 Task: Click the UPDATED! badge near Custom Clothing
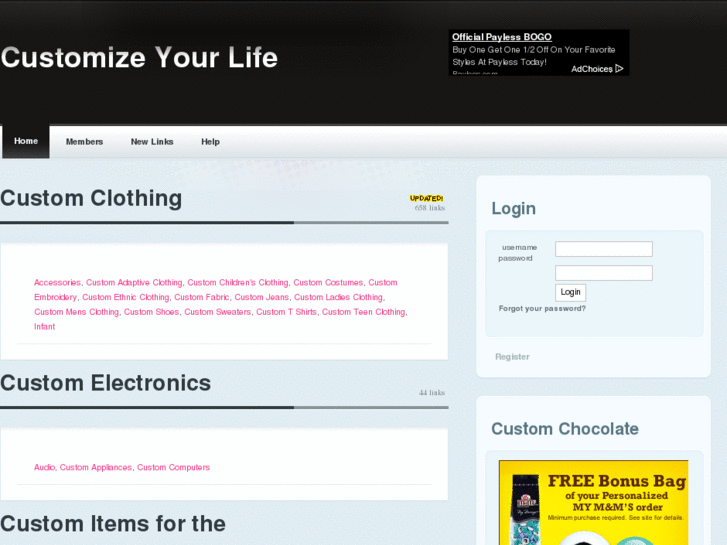(427, 198)
